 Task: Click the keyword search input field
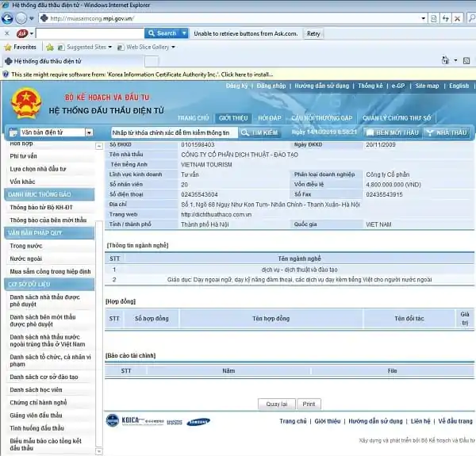pyautogui.click(x=174, y=132)
